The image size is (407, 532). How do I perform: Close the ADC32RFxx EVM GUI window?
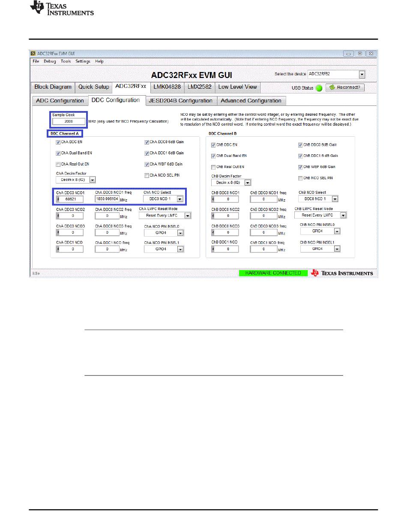(x=371, y=54)
